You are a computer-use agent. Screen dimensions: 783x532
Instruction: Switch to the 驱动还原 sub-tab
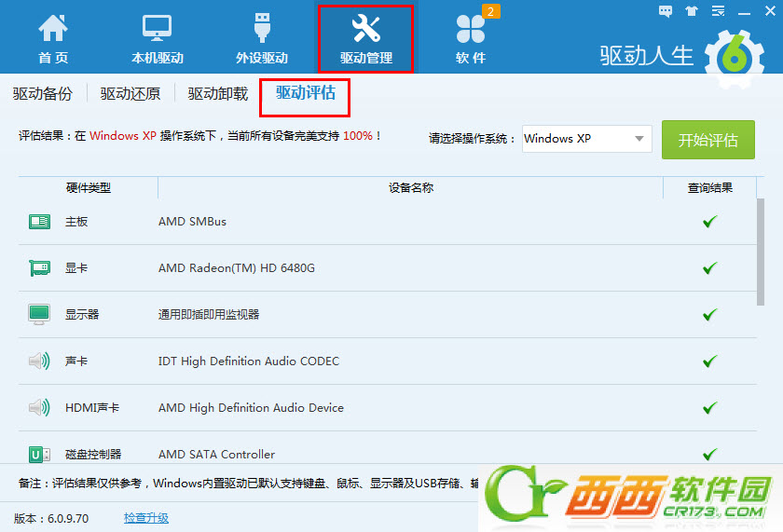(130, 94)
